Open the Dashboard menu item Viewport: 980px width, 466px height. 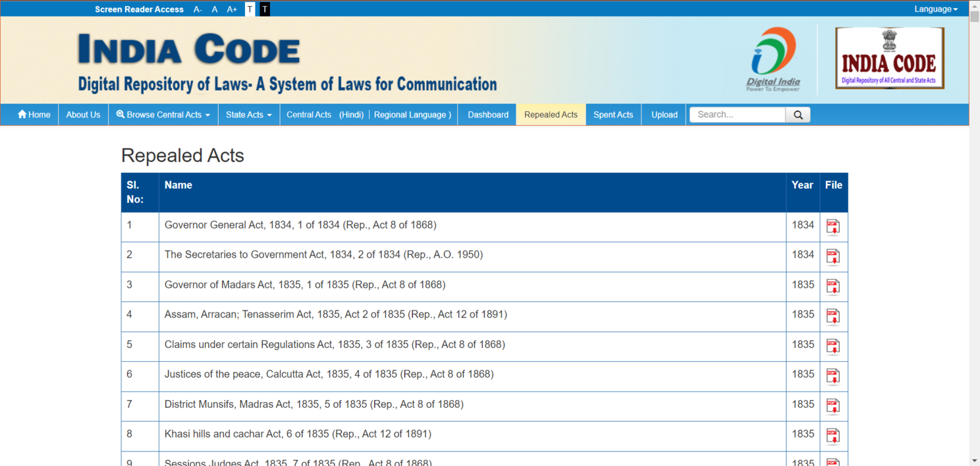488,115
